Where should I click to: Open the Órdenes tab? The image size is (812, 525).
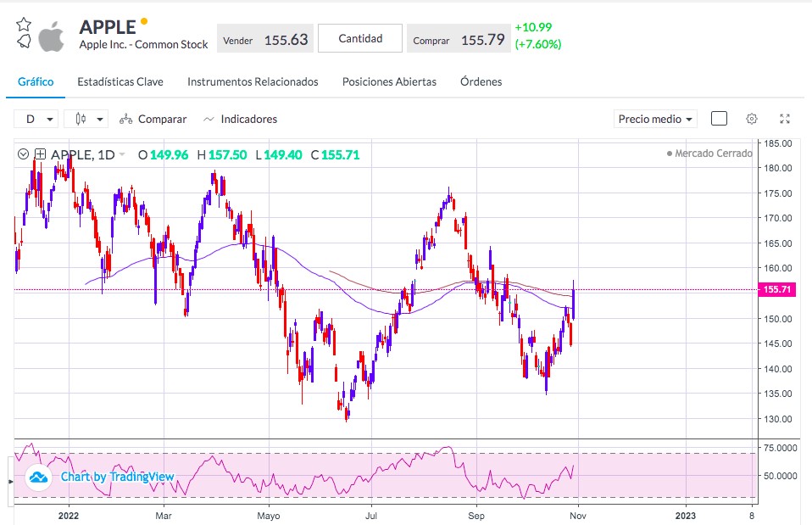(x=481, y=82)
